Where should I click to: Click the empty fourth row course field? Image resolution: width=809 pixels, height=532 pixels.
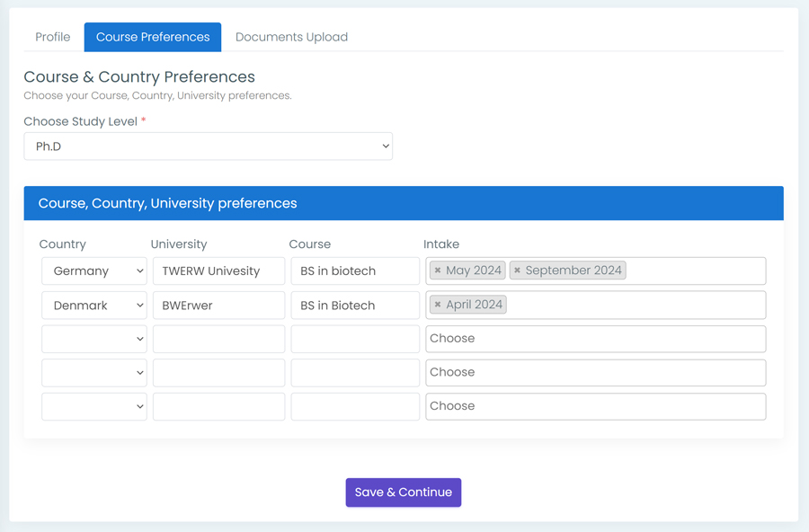tap(355, 373)
